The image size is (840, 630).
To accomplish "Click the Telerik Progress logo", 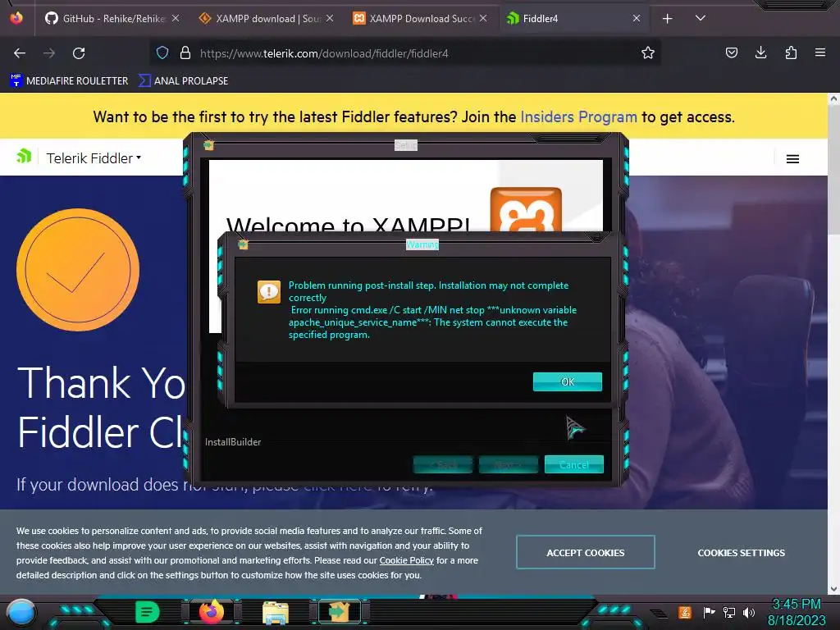I will [x=24, y=157].
